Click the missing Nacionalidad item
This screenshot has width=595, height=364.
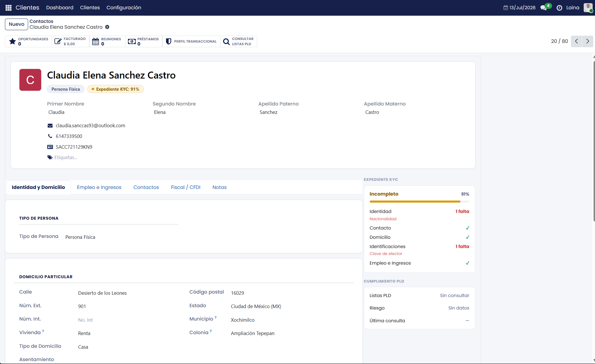[x=383, y=219]
